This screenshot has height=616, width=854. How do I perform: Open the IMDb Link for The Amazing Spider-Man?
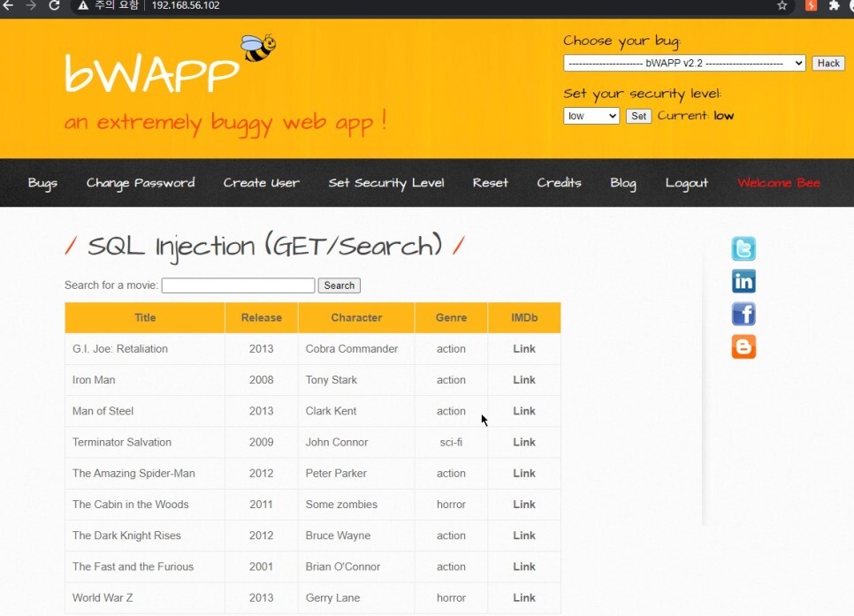coord(524,474)
